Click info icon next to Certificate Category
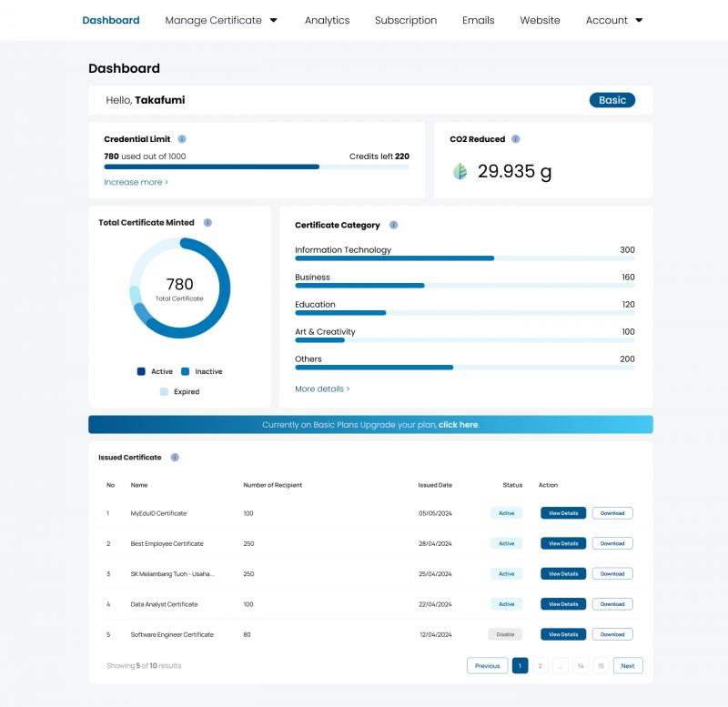The height and width of the screenshot is (707, 728). pos(393,225)
